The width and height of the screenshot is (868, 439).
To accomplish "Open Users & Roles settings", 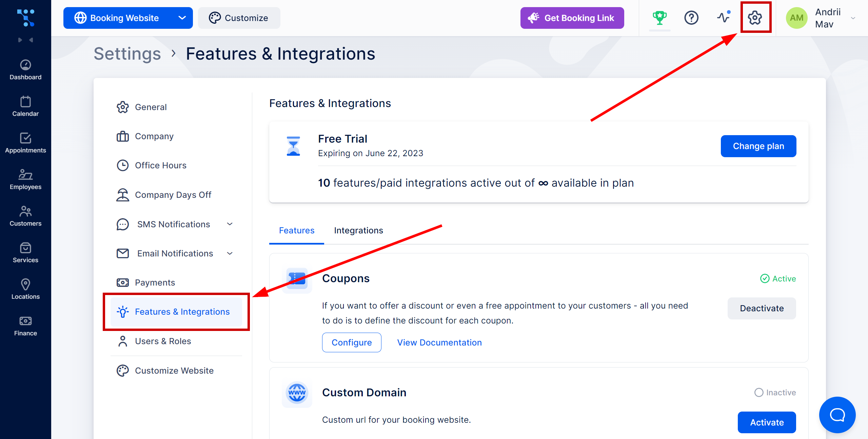I will 176,341.
